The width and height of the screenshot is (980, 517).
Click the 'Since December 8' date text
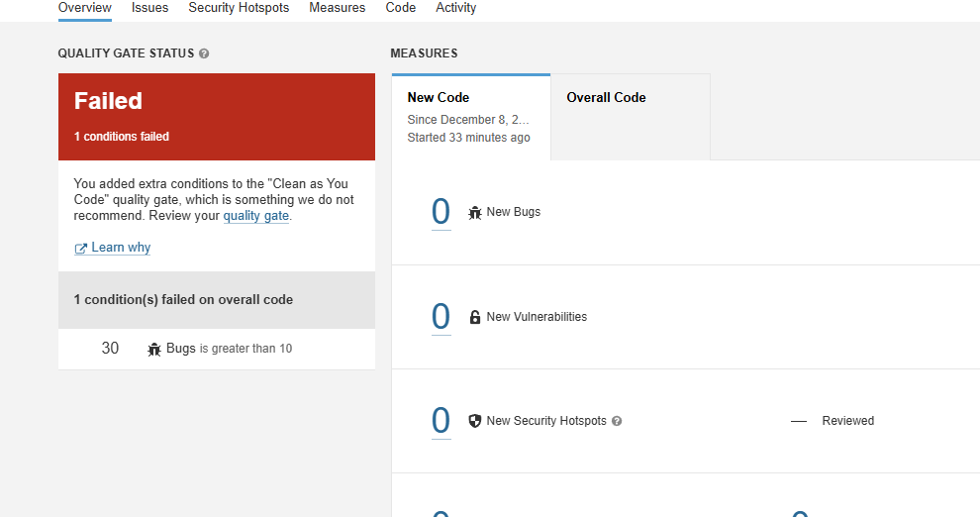468,120
